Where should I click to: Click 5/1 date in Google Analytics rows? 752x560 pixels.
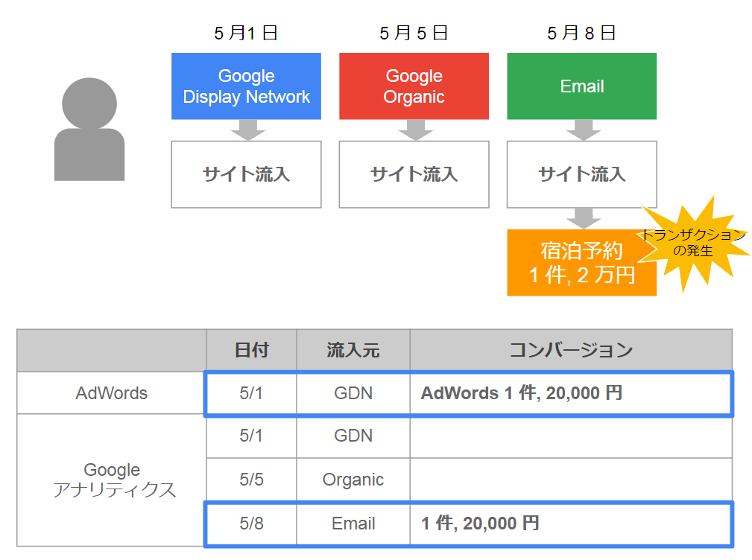point(251,436)
